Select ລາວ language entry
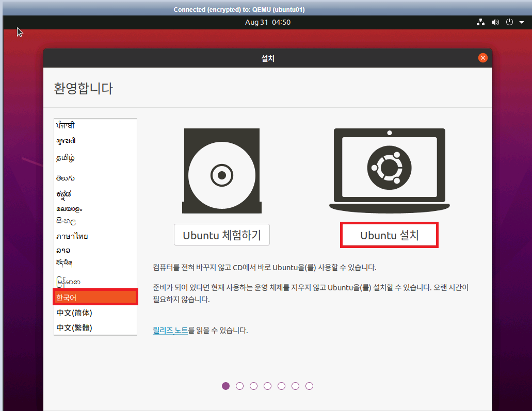The height and width of the screenshot is (411, 532). pyautogui.click(x=95, y=250)
